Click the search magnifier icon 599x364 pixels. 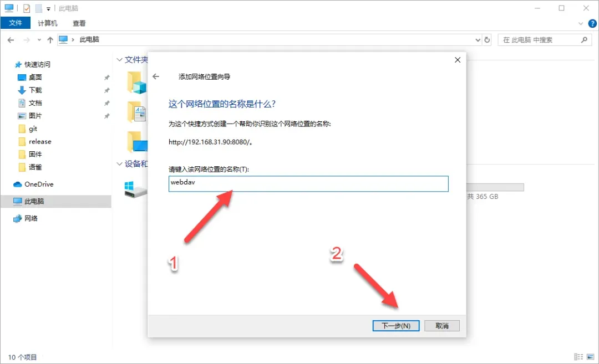coord(583,40)
